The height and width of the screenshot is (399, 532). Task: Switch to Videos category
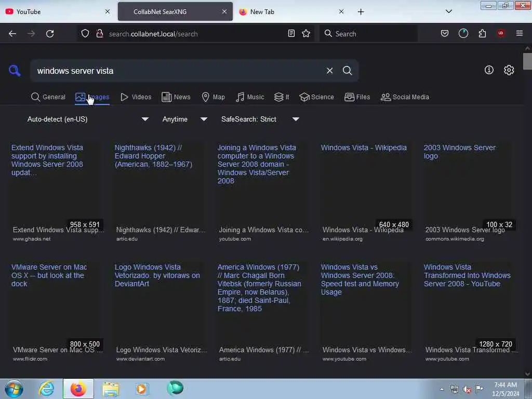pyautogui.click(x=136, y=97)
